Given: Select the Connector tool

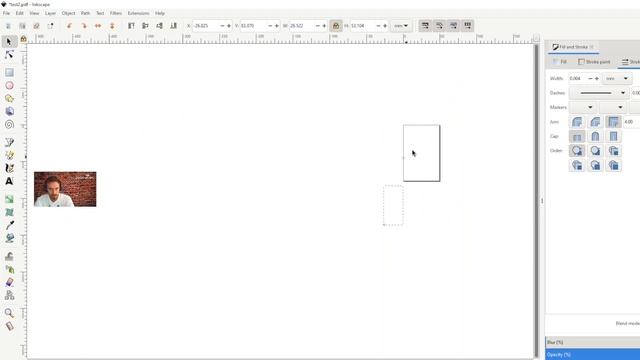Looking at the screenshot, I should (x=9, y=295).
